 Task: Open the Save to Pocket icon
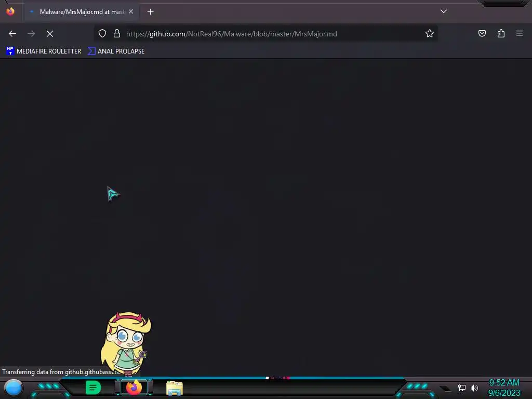pos(482,34)
